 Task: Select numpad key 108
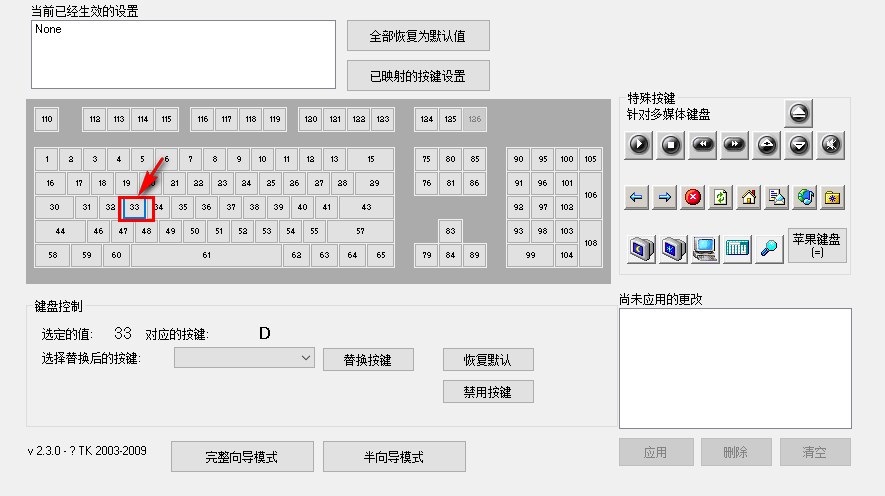tap(591, 243)
